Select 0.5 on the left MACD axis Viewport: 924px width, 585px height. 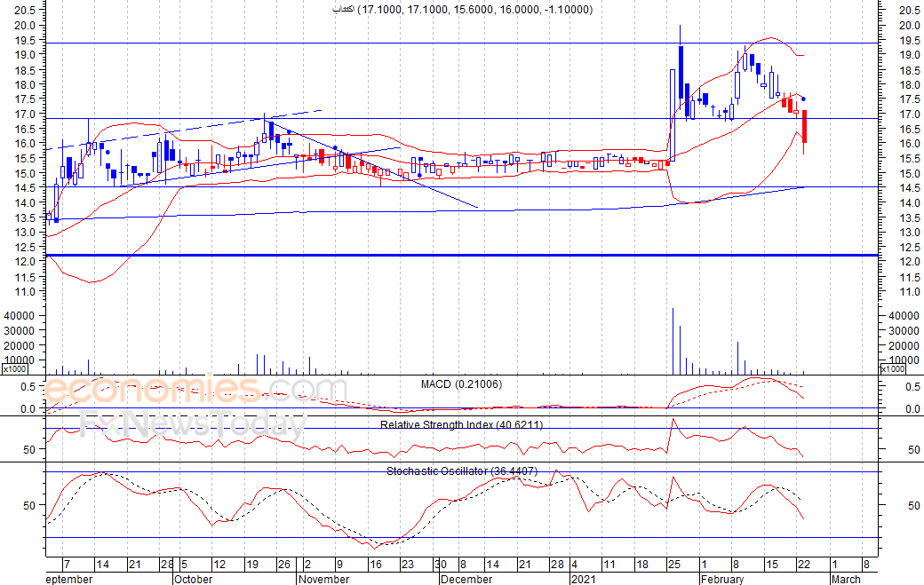click(28, 387)
